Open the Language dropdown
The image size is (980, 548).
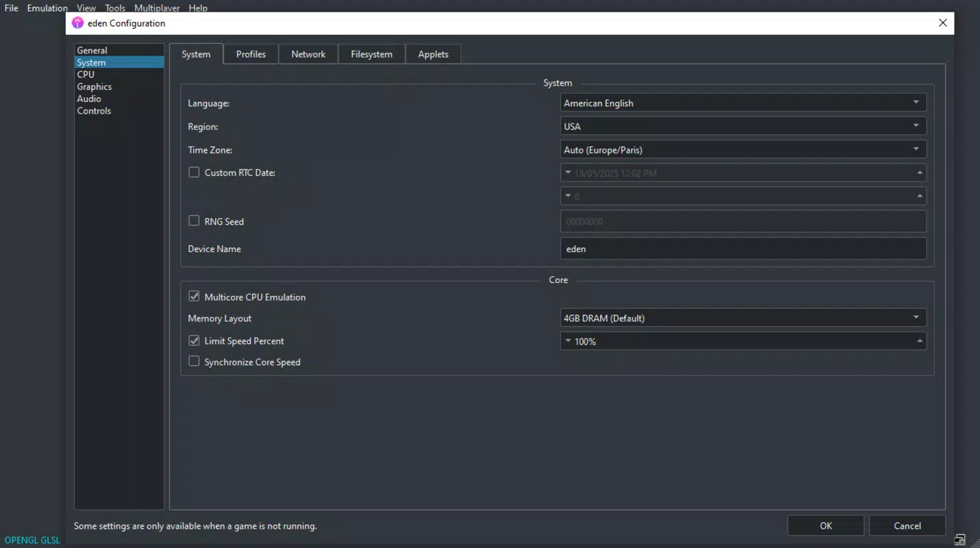744,103
